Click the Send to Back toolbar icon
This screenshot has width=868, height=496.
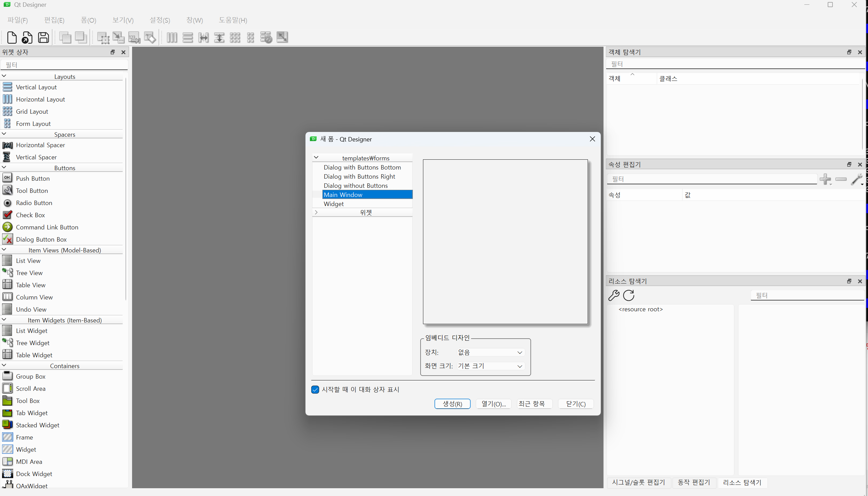[65, 38]
